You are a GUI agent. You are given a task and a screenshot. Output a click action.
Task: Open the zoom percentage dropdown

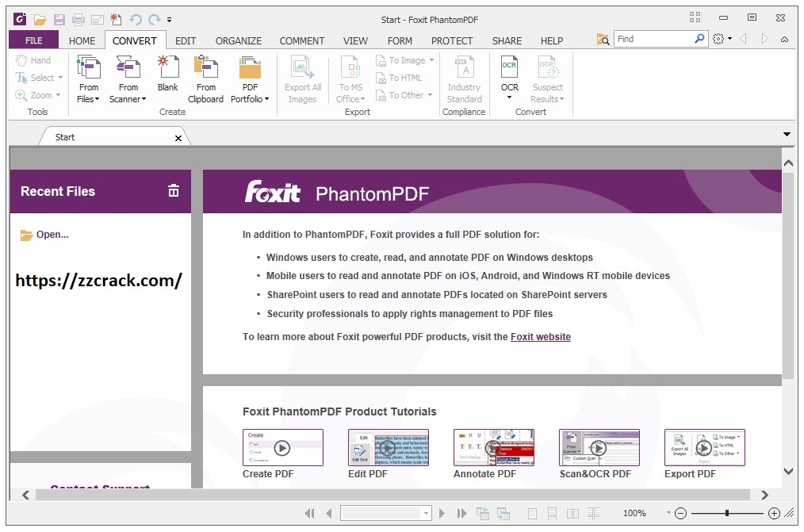click(668, 512)
